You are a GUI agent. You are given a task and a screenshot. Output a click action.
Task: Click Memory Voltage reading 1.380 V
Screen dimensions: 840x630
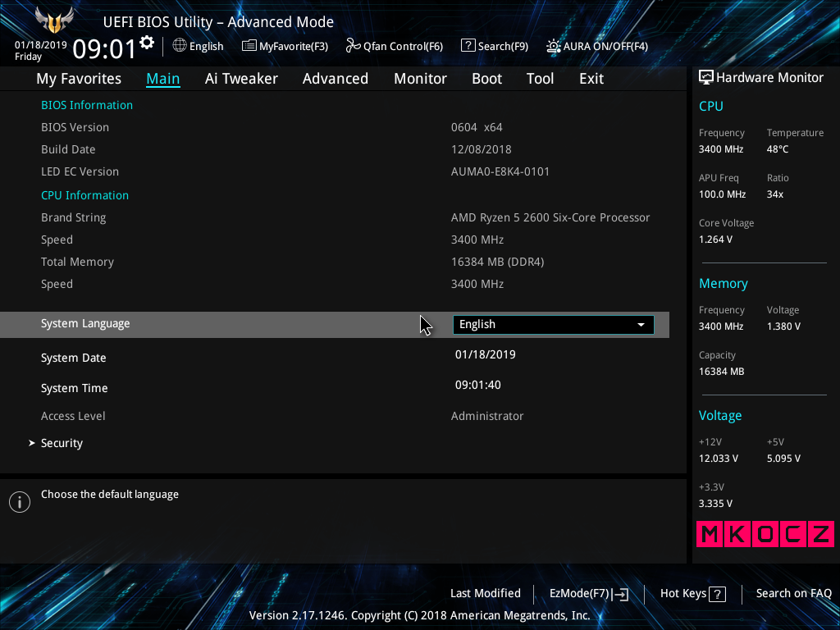[x=783, y=326]
